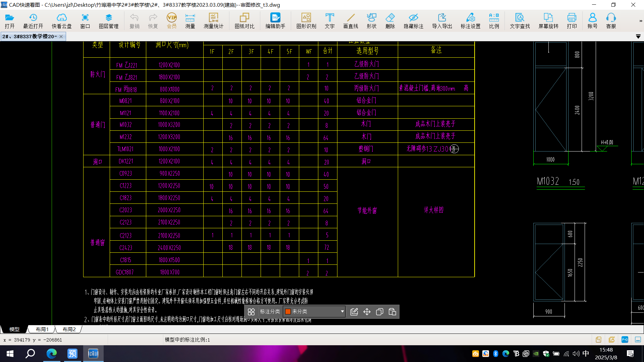644x362 pixels.
Task: Click the orange 未分类 color swatch
Action: tap(288, 311)
